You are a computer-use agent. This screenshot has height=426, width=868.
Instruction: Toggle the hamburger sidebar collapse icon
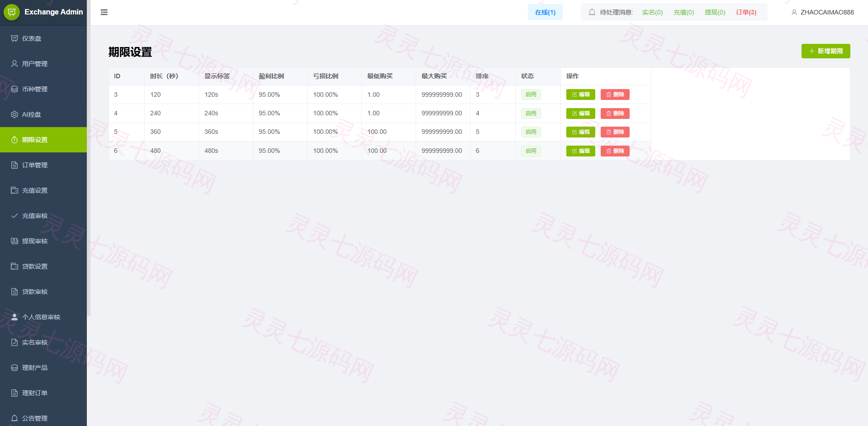click(104, 12)
